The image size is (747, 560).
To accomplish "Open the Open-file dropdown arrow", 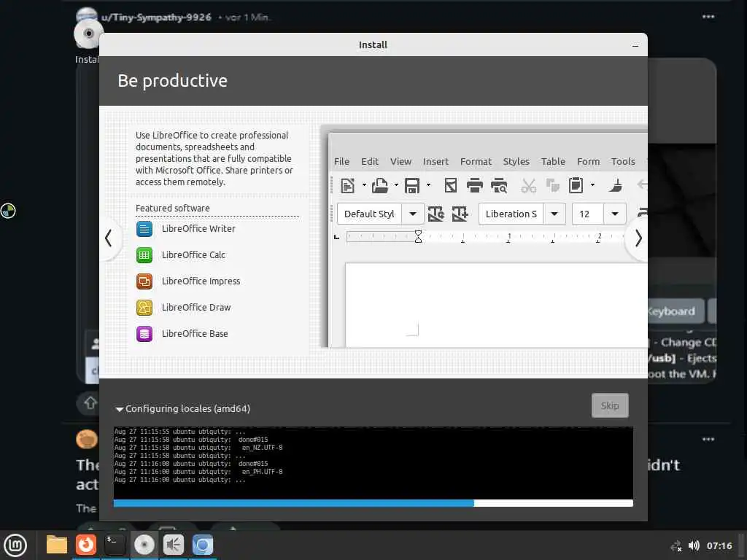I will 396,185.
